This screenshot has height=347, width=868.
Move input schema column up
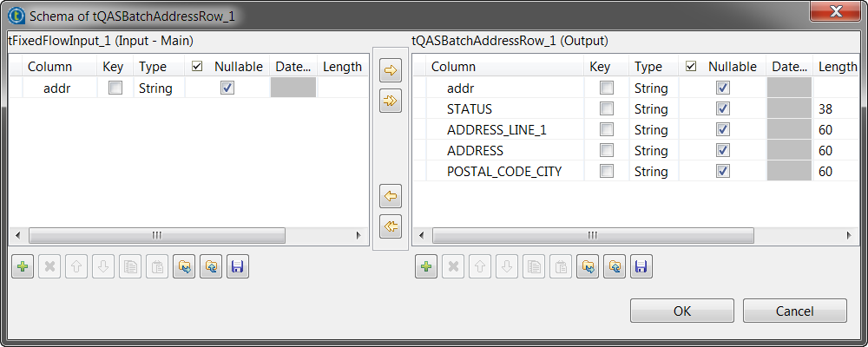(x=76, y=266)
